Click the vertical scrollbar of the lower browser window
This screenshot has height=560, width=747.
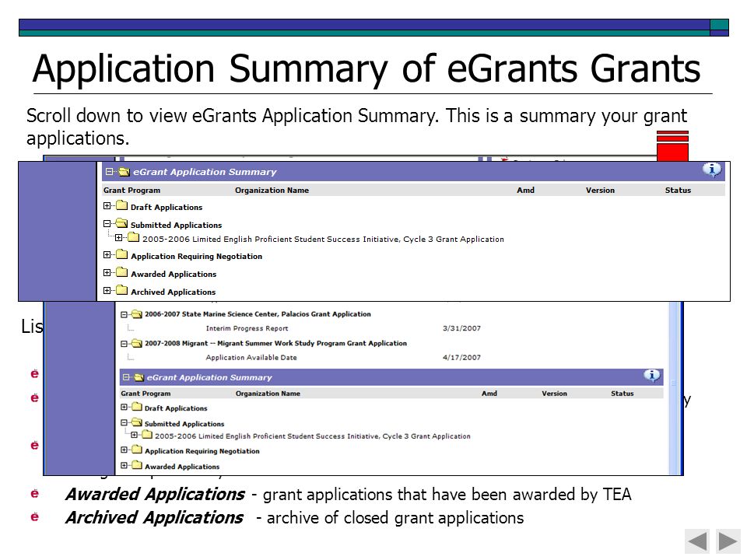click(674, 388)
